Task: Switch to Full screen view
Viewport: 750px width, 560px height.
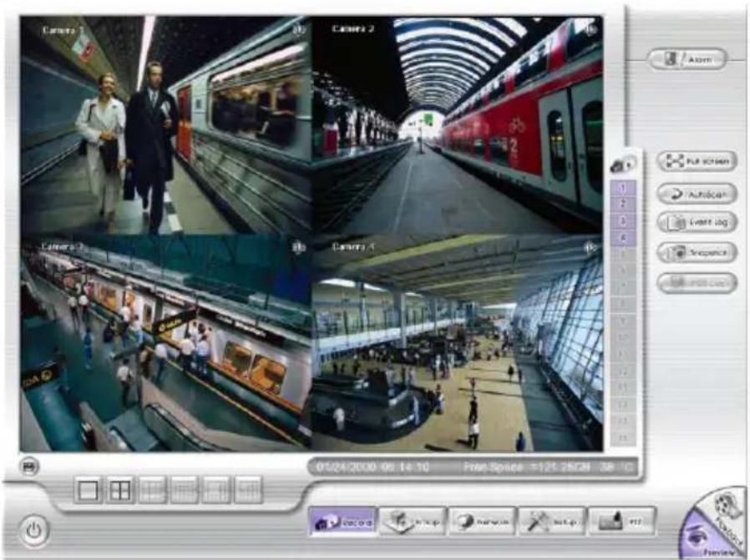Action: (697, 161)
